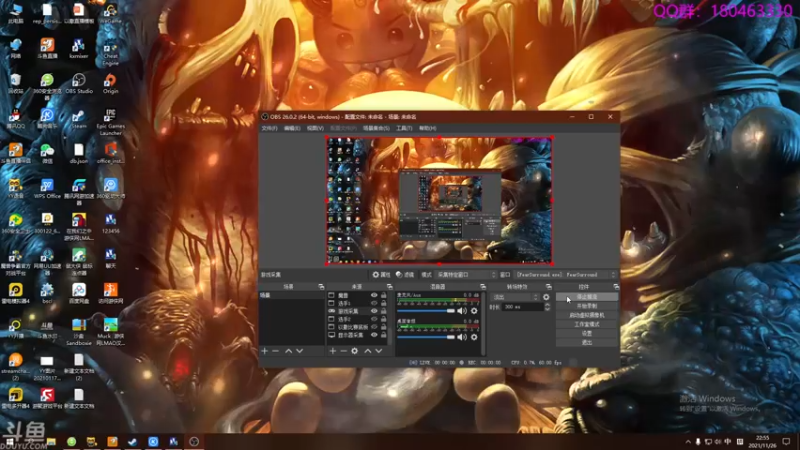Viewport: 800px width, 450px height.
Task: Open the Help menu in OBS
Action: pyautogui.click(x=427, y=128)
